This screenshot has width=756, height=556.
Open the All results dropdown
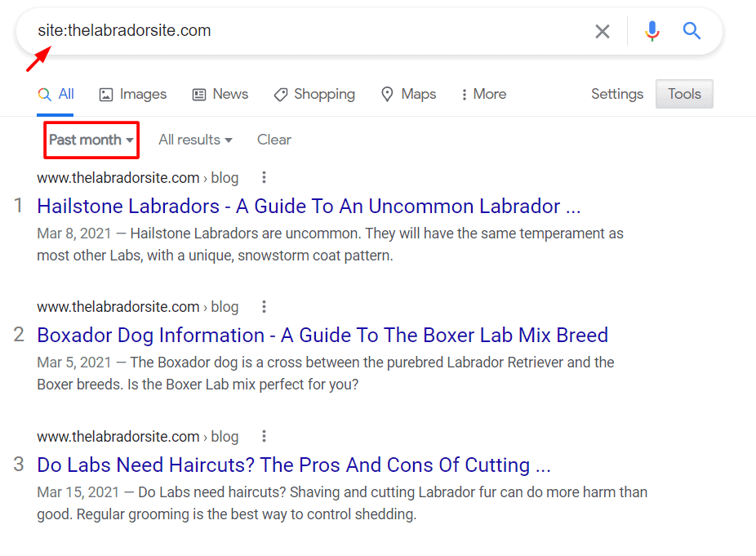[194, 140]
